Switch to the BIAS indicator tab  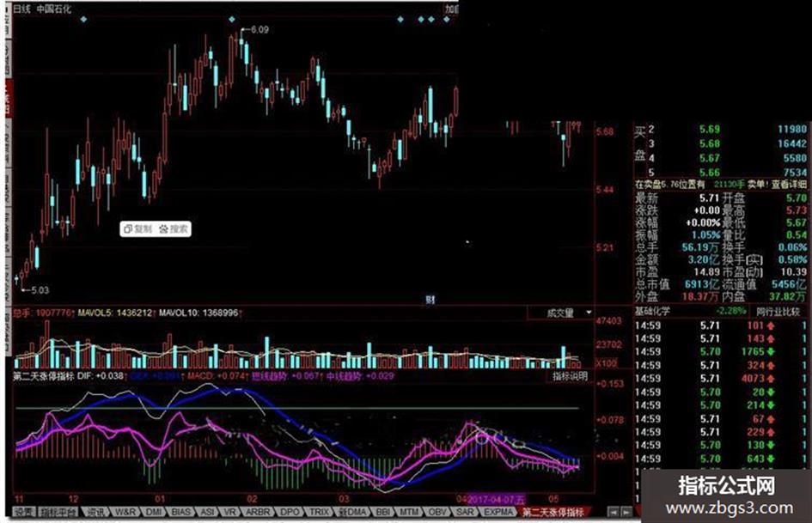(180, 512)
